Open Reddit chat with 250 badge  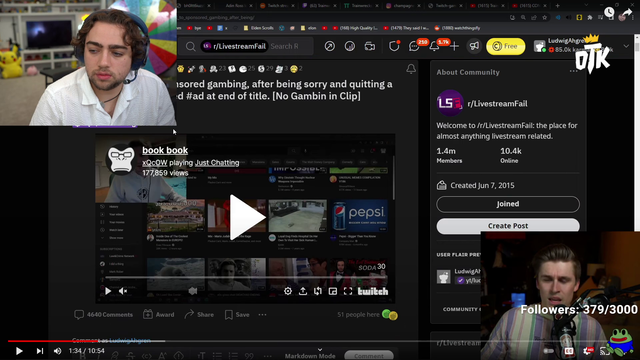click(x=414, y=46)
